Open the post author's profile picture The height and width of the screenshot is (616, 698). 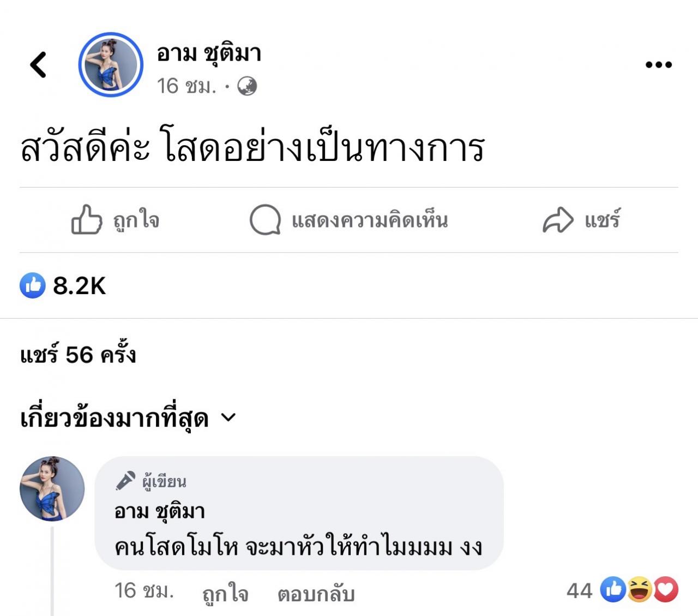(111, 64)
